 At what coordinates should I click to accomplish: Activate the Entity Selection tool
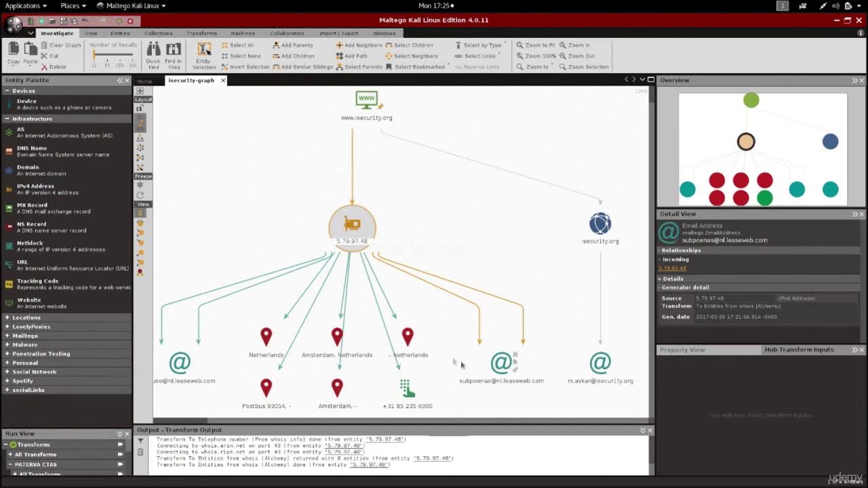[x=203, y=55]
